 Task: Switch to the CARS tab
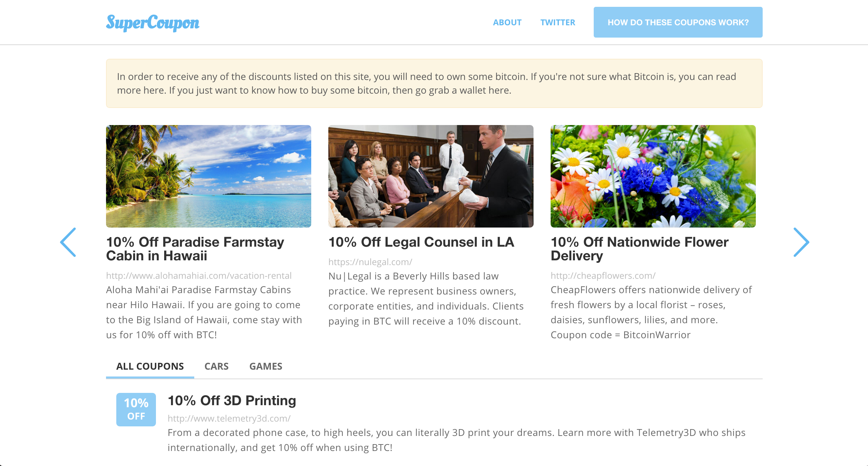click(x=216, y=366)
